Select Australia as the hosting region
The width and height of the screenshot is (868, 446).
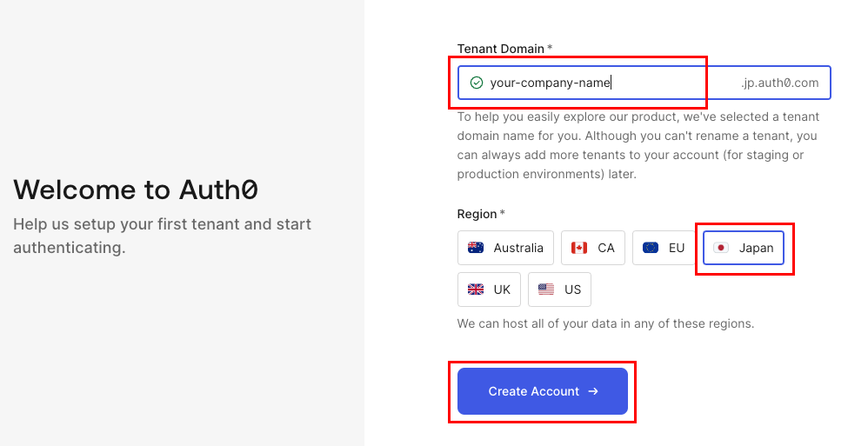pos(505,248)
